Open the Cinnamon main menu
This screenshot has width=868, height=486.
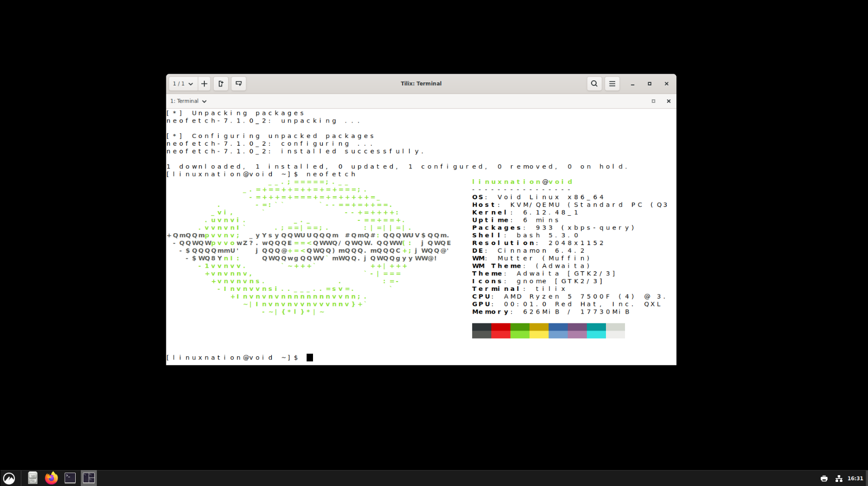(x=9, y=478)
